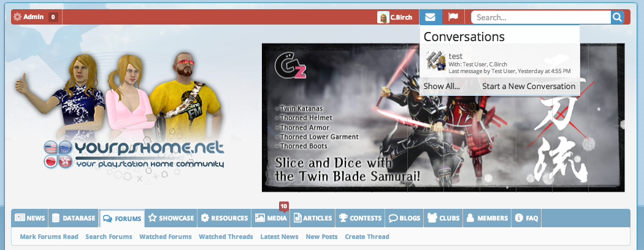Image resolution: width=644 pixels, height=250 pixels.
Task: Click Search Forums link
Action: 109,237
